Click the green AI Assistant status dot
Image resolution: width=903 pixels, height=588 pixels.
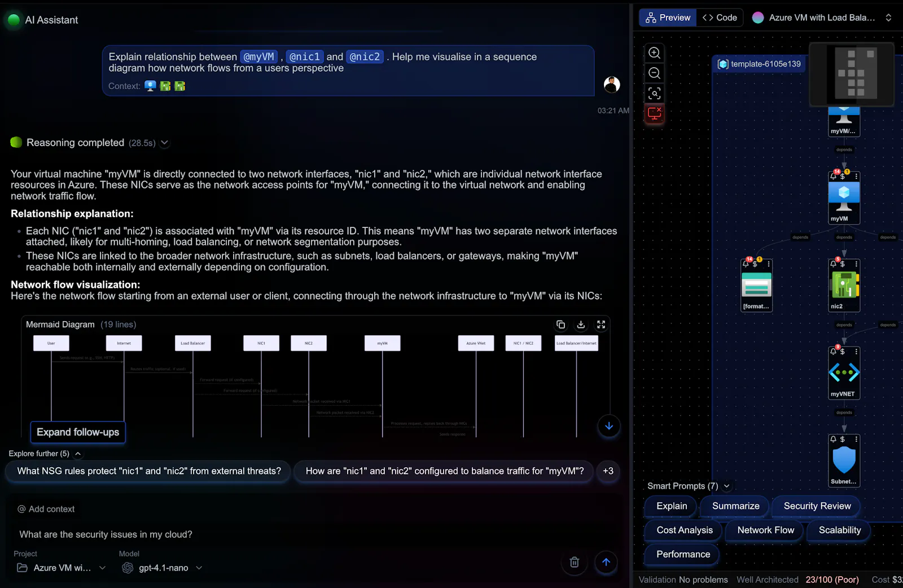coord(14,20)
